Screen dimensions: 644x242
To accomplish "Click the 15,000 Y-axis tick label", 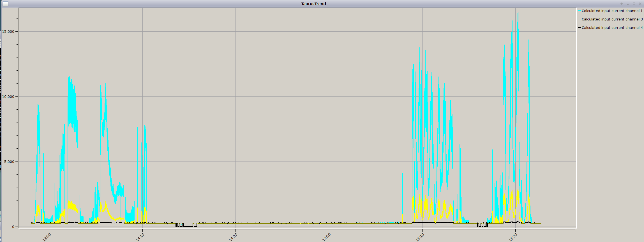I will click(8, 31).
